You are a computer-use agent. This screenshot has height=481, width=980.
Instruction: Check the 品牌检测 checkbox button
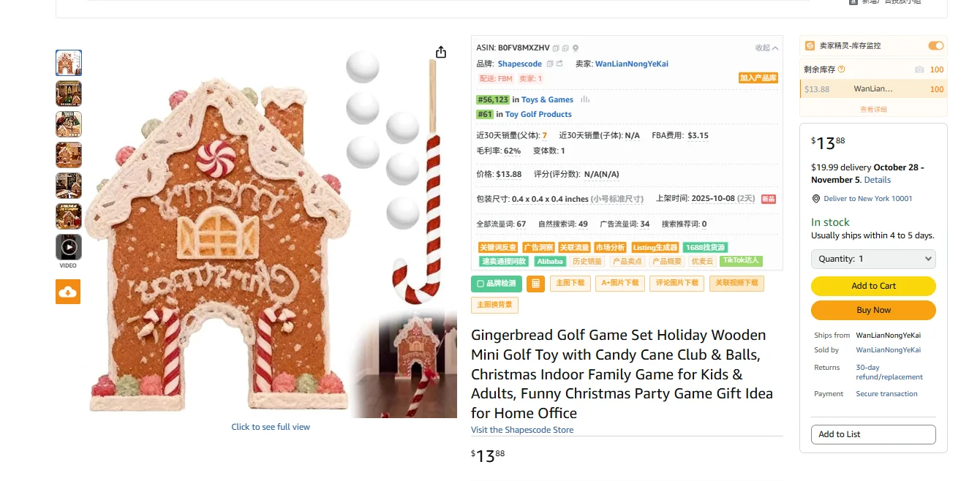pyautogui.click(x=497, y=284)
